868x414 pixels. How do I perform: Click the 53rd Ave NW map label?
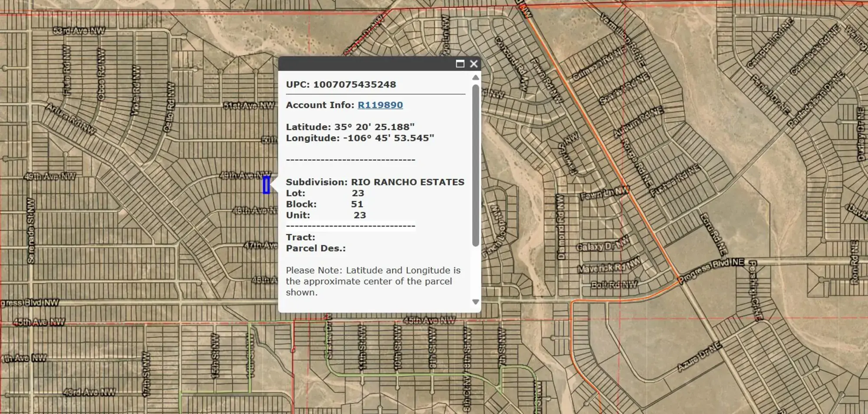click(x=79, y=31)
